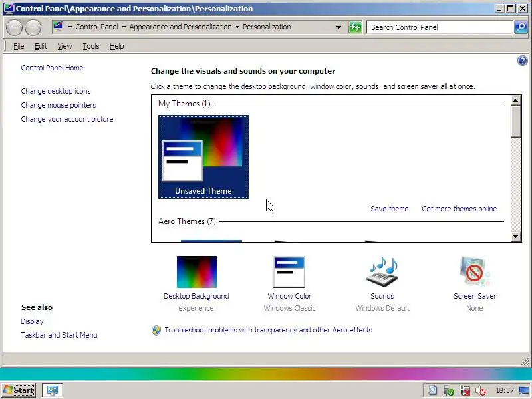This screenshot has width=532, height=399.
Task: Open Change desktop icons link
Action: coord(56,91)
